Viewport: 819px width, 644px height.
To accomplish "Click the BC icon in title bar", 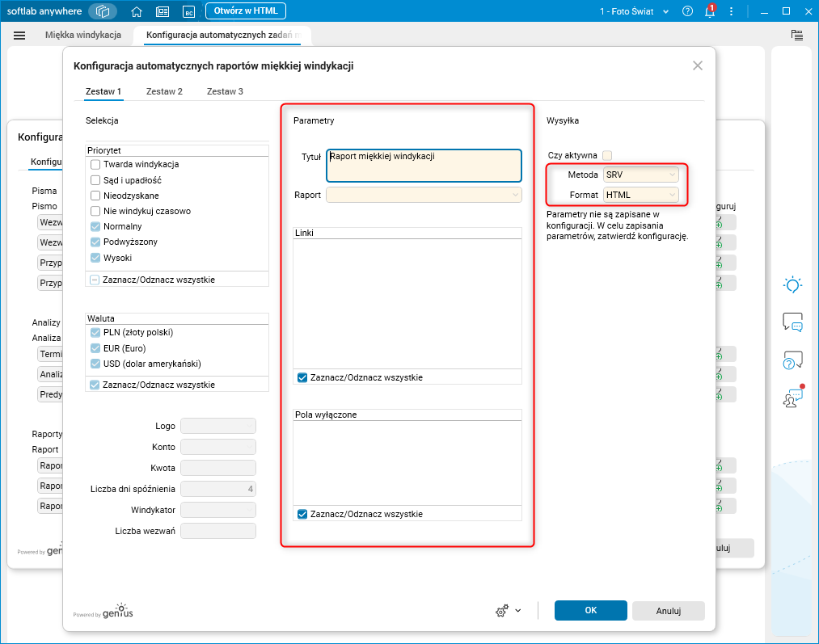I will [x=188, y=11].
